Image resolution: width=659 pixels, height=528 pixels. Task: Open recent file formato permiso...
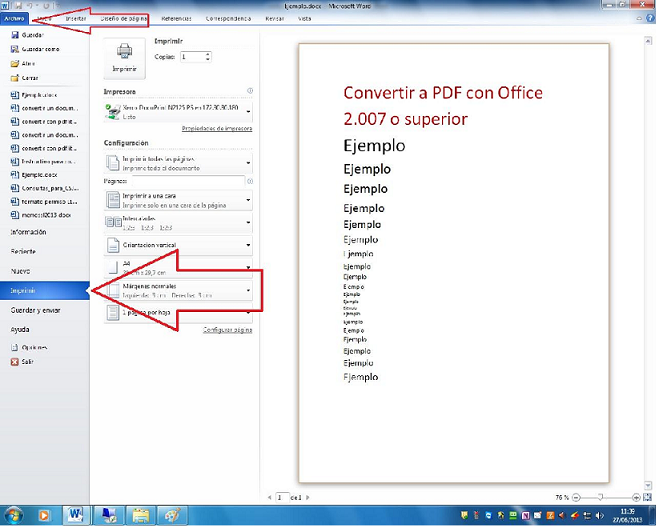click(x=44, y=202)
